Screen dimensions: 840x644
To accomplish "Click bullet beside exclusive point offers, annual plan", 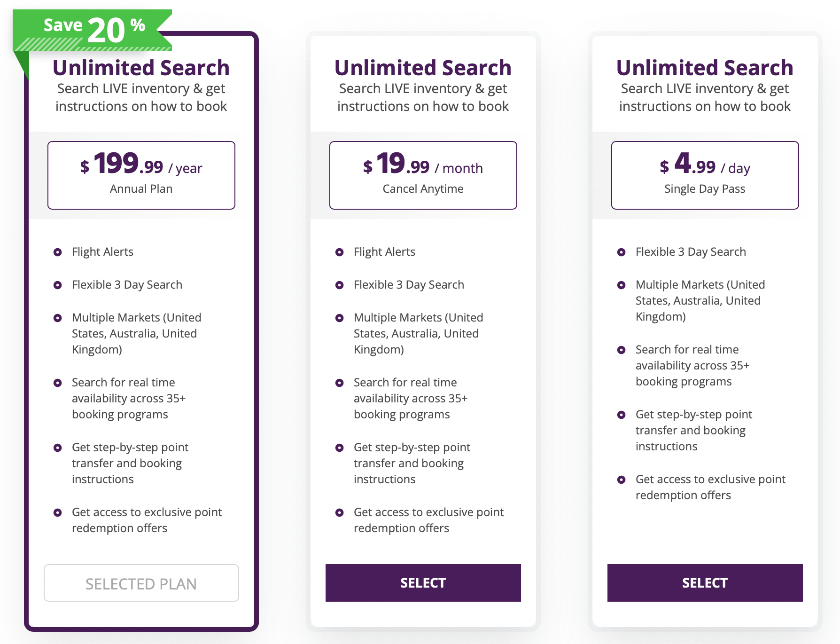I will pos(58,513).
